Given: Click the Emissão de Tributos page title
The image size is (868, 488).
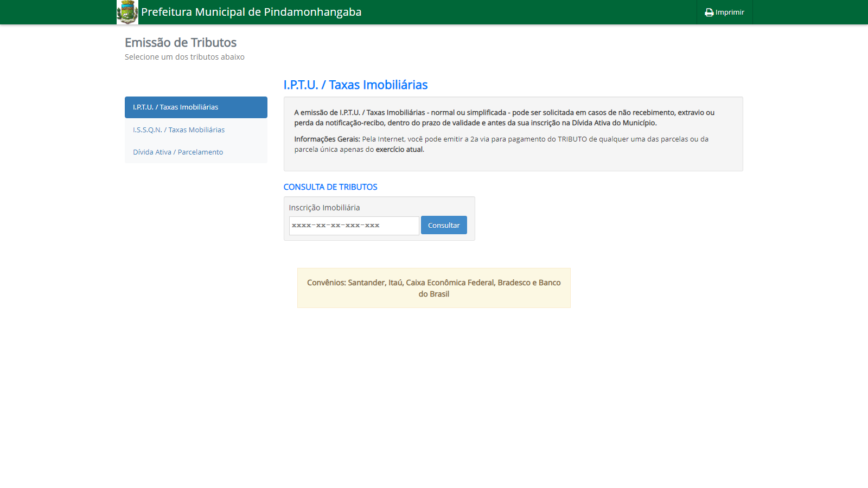Looking at the screenshot, I should pos(181,42).
